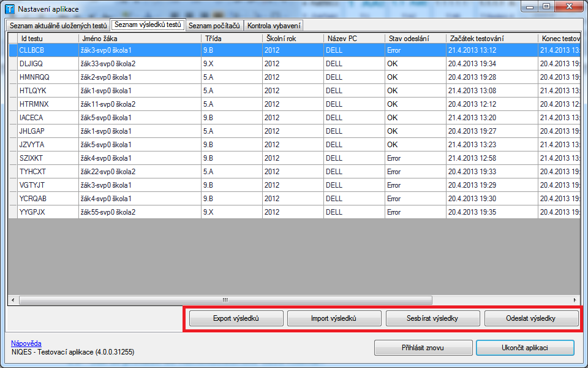Screen dimensions: 588x368
Task: Sort by the Začátek testování column header
Action: (x=492, y=38)
